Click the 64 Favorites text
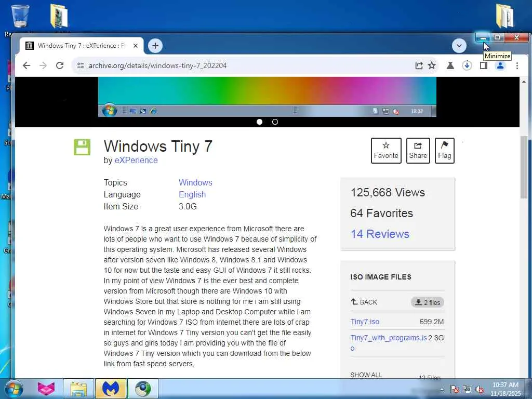This screenshot has width=532, height=399. (382, 213)
